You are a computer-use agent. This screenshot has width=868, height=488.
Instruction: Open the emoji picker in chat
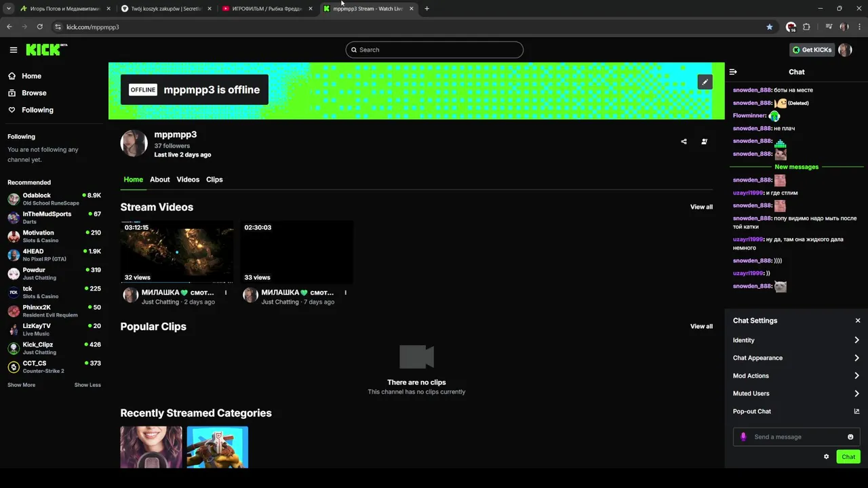point(850,437)
